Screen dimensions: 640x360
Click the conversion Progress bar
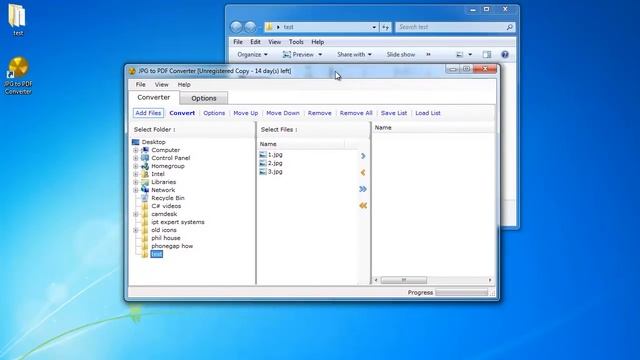(462, 293)
